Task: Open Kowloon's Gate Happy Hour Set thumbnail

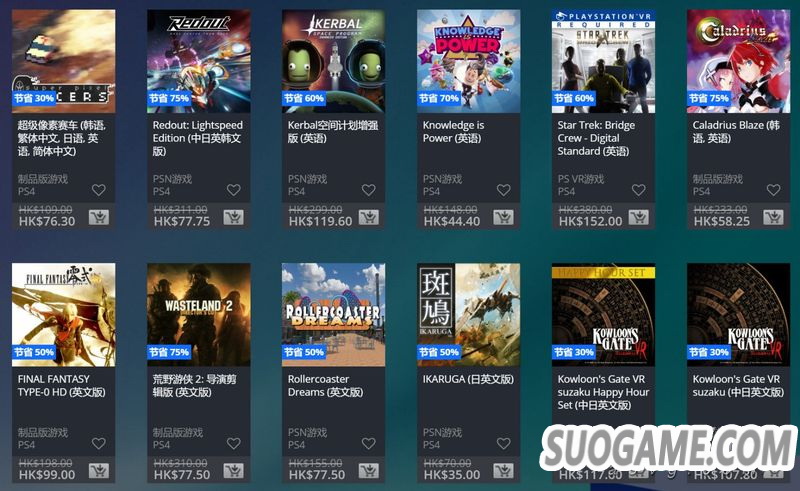Action: point(604,315)
